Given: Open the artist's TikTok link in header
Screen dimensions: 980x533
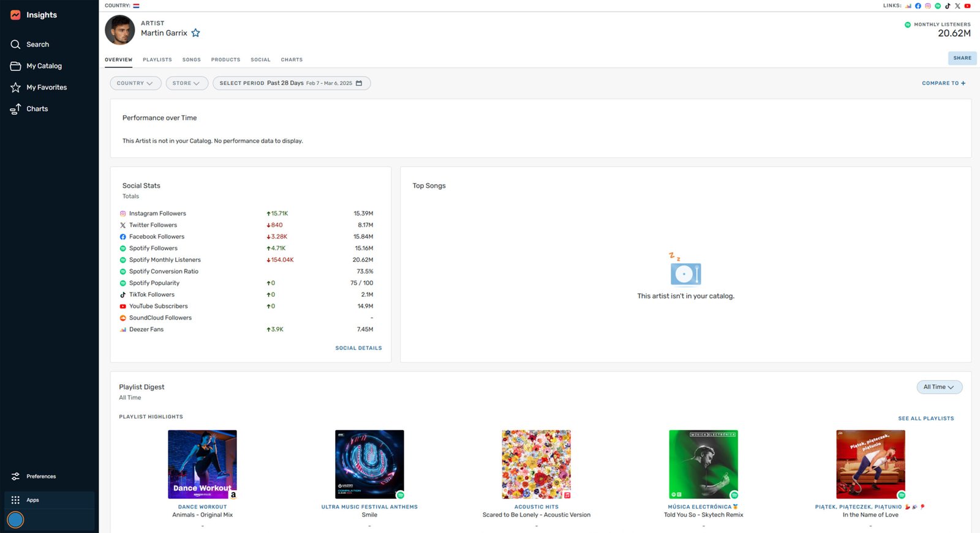Looking at the screenshot, I should coord(948,6).
